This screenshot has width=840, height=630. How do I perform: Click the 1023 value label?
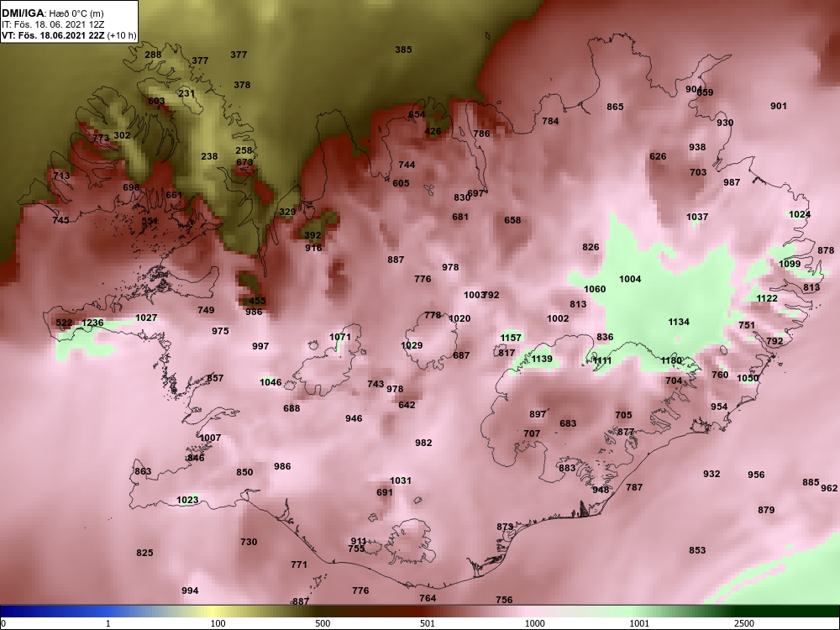(187, 500)
